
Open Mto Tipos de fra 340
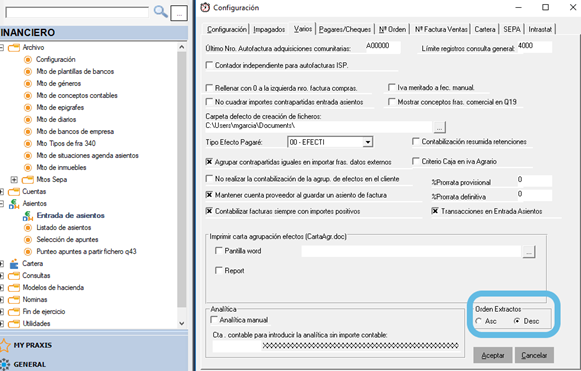point(66,143)
